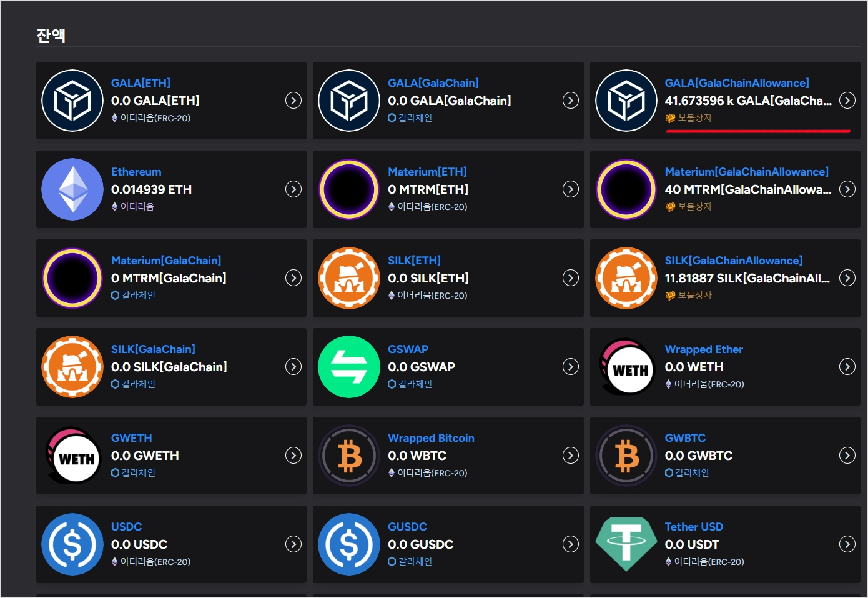Open the Tether USD arrow button
The image size is (868, 598).
click(847, 544)
